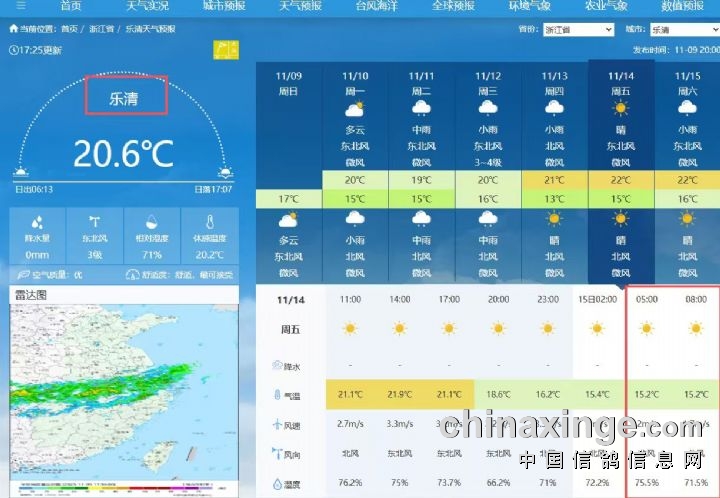Image resolution: width=720 pixels, height=498 pixels.
Task: Click the wind direction (东北风) vane icon
Action: point(95,222)
